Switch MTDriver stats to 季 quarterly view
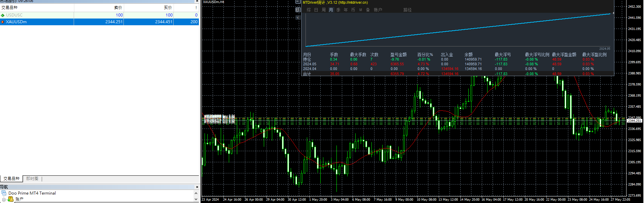The width and height of the screenshot is (644, 203). coord(338,10)
